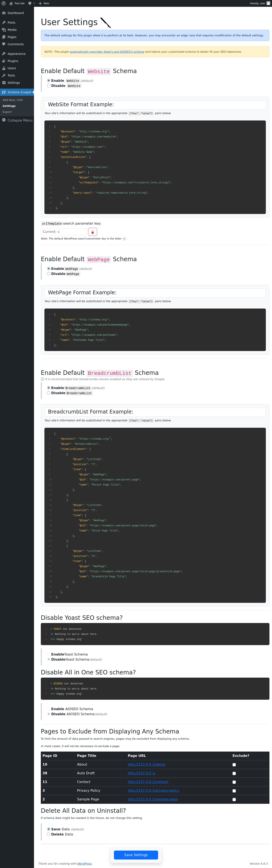The image size is (272, 868).
Task: Select Disable BreadcrumbList radio option
Action: pos(49,393)
